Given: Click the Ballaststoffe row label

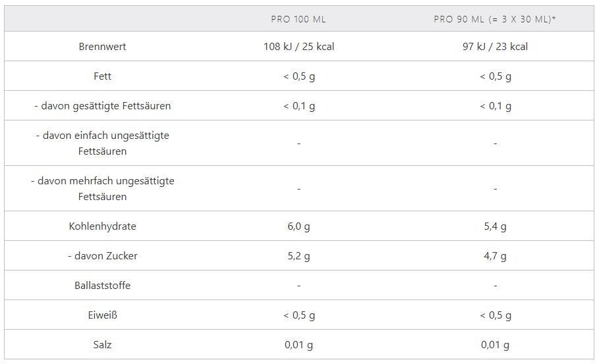Looking at the screenshot, I should pyautogui.click(x=102, y=286).
